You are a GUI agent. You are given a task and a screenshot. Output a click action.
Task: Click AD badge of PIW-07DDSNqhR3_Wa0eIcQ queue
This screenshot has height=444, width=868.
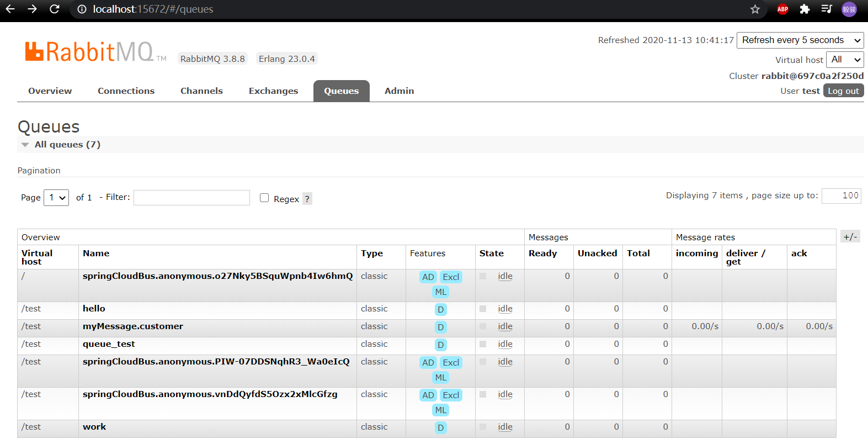pyautogui.click(x=428, y=363)
